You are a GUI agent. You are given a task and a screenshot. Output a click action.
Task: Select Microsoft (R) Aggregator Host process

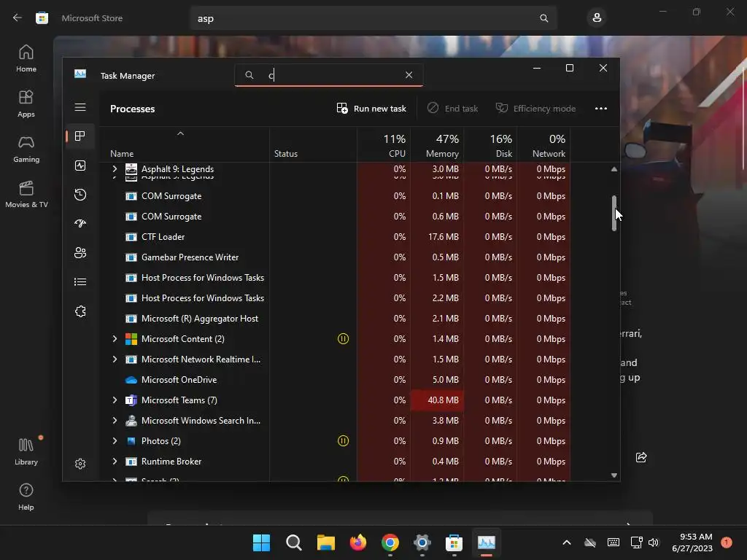pyautogui.click(x=334, y=318)
